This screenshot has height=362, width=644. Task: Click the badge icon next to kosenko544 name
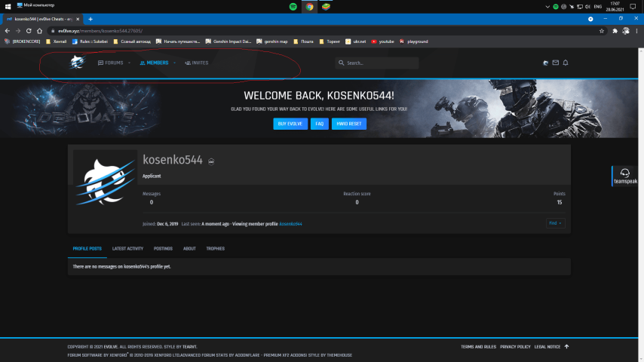tap(211, 161)
